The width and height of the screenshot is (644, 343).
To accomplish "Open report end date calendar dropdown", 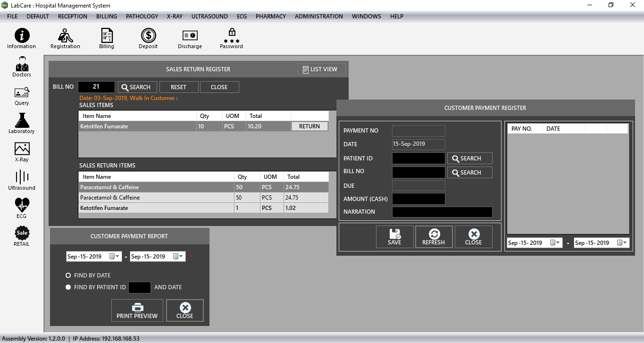I will 178,256.
